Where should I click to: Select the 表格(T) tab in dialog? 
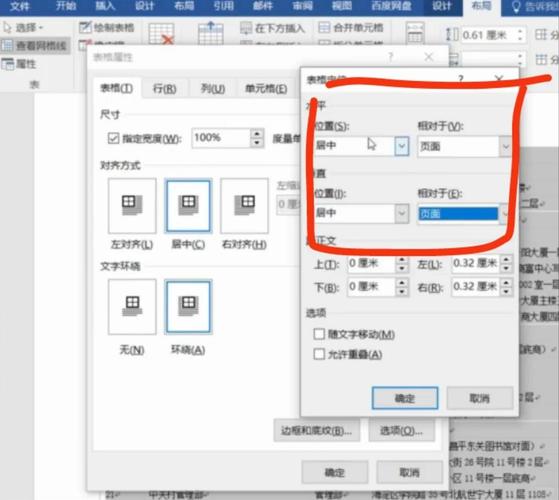117,88
